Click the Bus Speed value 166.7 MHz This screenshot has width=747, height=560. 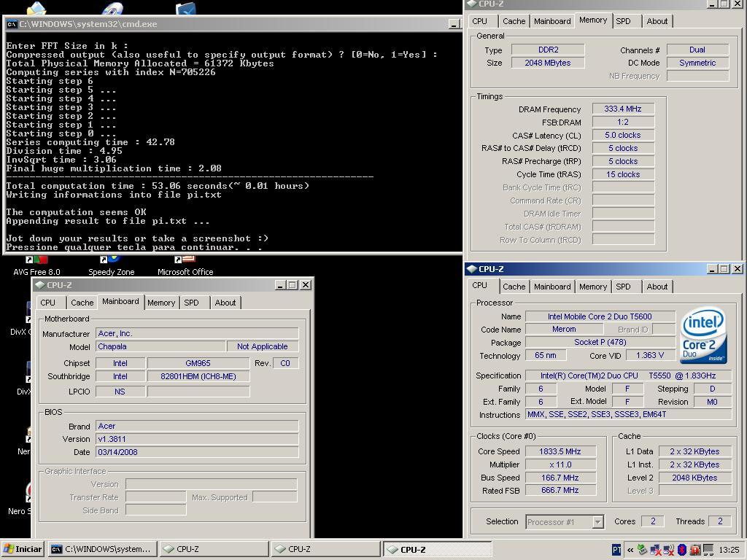[x=560, y=478]
